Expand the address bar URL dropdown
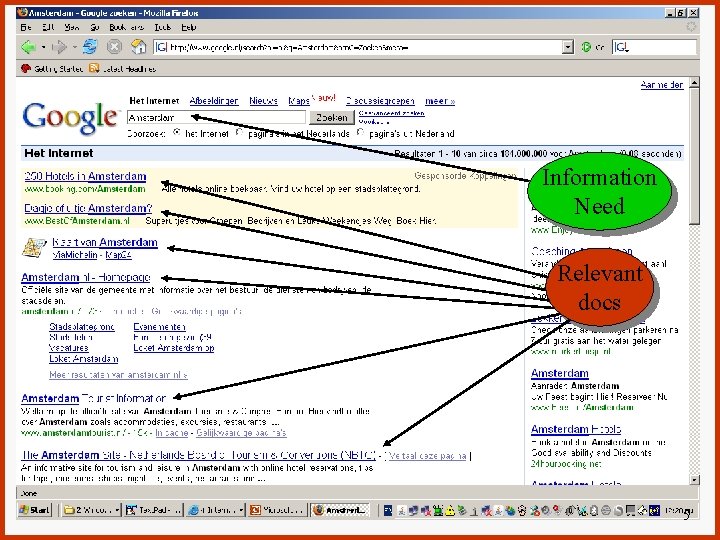 pos(568,47)
